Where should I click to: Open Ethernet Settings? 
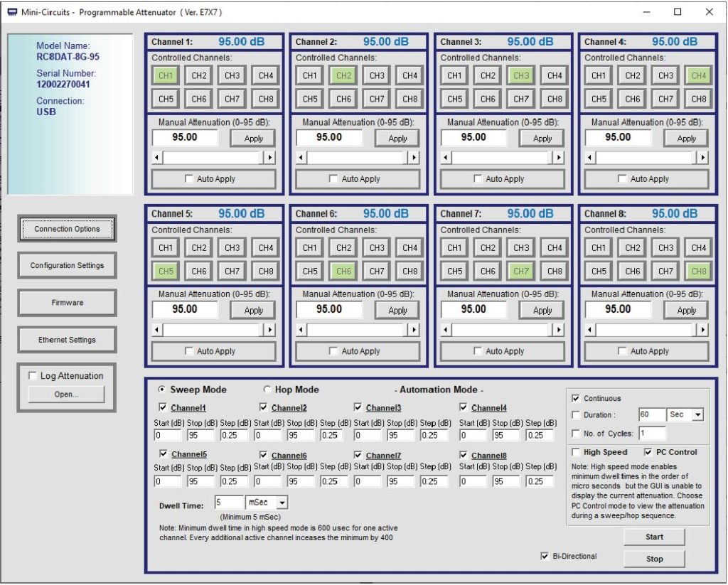(68, 340)
